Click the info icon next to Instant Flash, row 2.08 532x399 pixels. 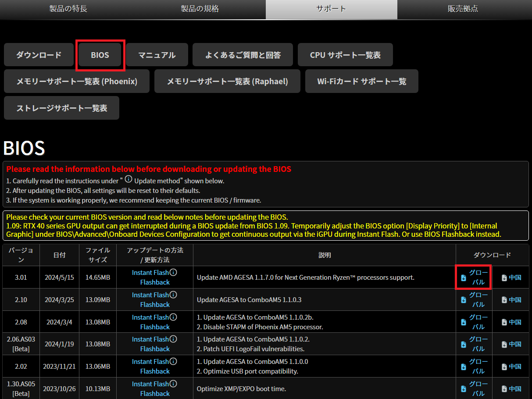173,317
